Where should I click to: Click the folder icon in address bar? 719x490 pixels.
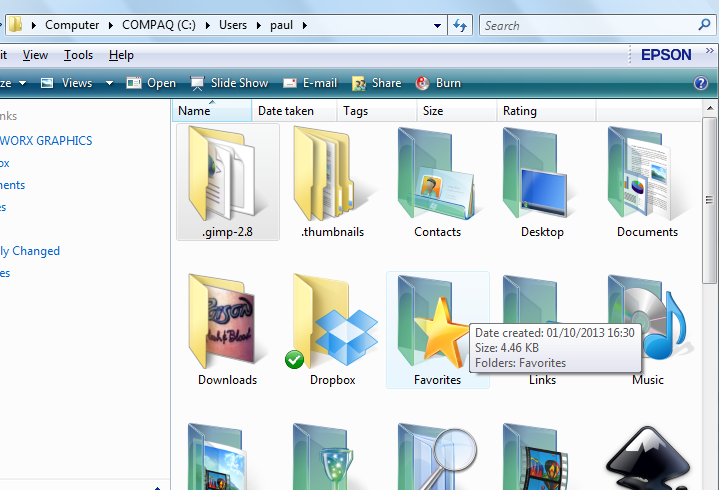point(16,25)
